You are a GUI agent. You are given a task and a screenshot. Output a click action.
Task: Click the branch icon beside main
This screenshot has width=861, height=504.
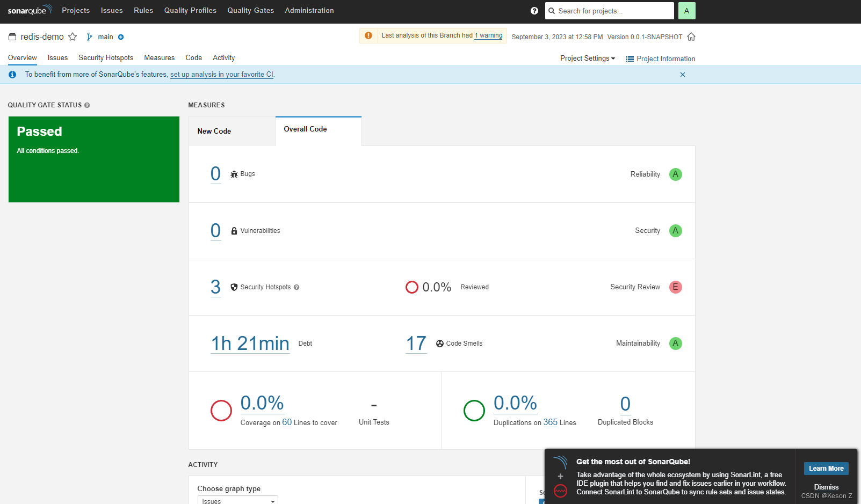(90, 37)
